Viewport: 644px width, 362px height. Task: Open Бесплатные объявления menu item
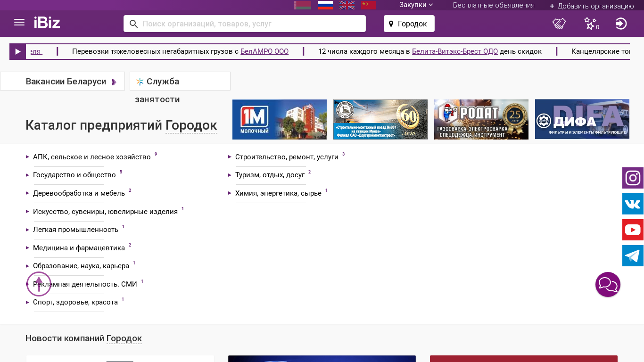[494, 5]
